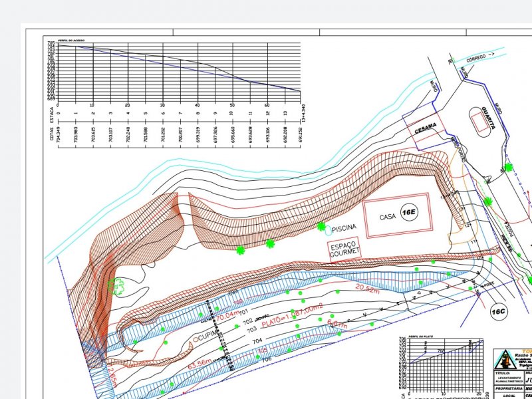
Task: Select the 691.152 elevation value
Action: pos(301,135)
